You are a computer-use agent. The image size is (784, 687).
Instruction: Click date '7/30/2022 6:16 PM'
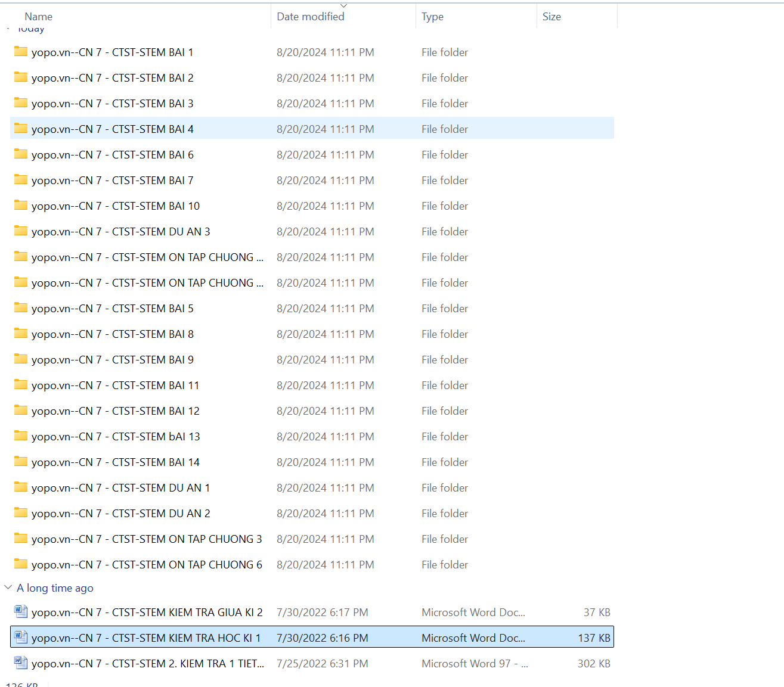click(323, 638)
